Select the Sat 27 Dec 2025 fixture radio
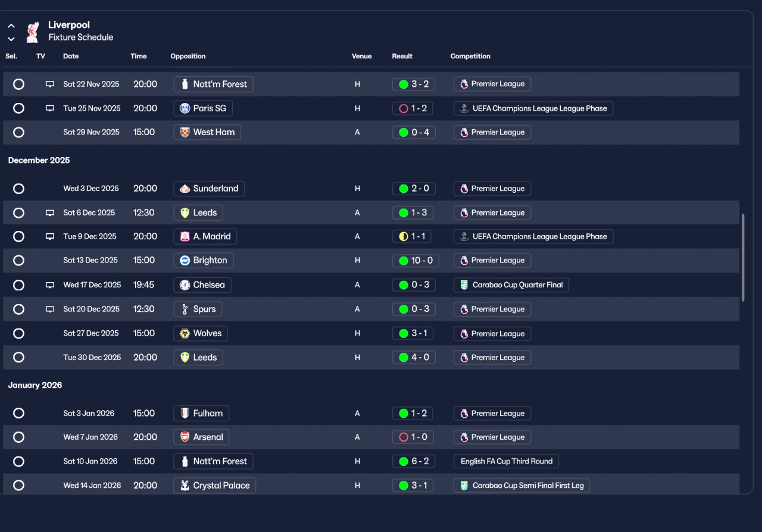This screenshot has height=532, width=762. click(18, 333)
